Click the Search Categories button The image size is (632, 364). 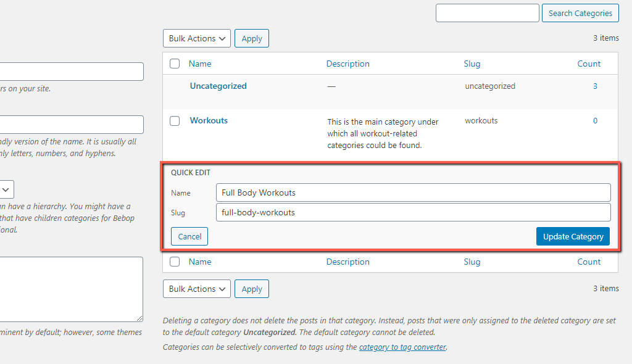pyautogui.click(x=580, y=13)
